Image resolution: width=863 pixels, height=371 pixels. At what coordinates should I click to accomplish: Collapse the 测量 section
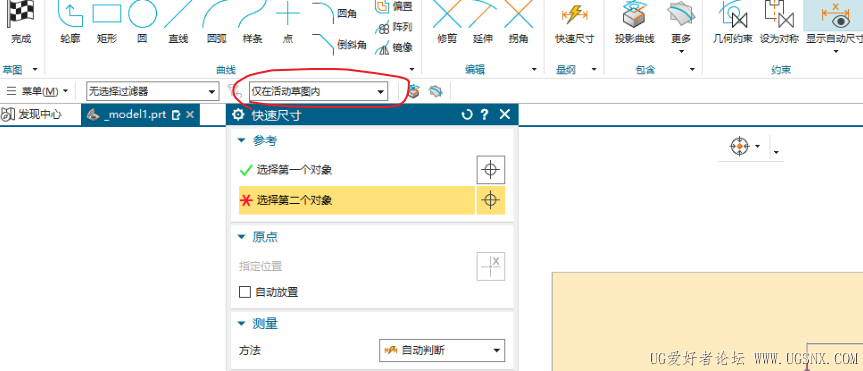tap(241, 324)
